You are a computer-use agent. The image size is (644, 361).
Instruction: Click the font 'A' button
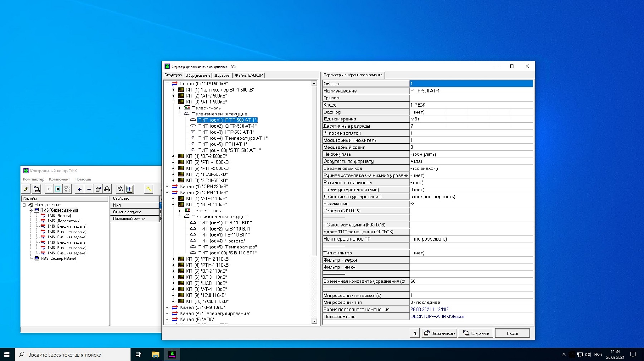[414, 333]
